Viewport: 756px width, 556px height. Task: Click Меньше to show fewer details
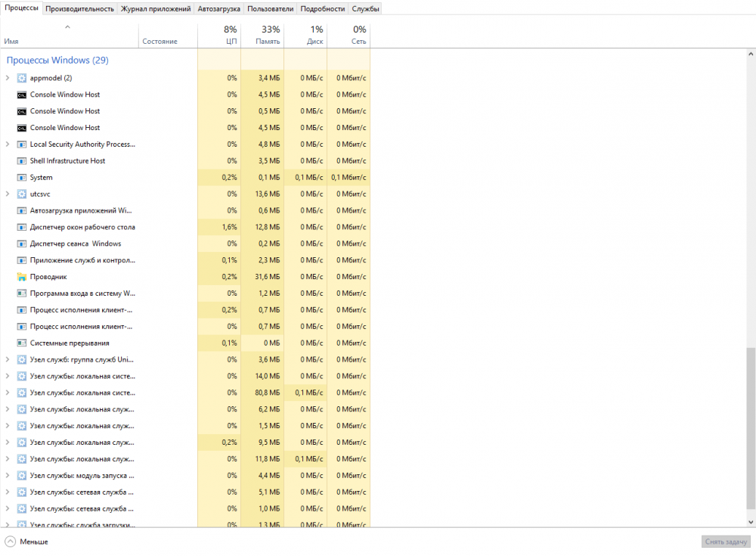[34, 542]
